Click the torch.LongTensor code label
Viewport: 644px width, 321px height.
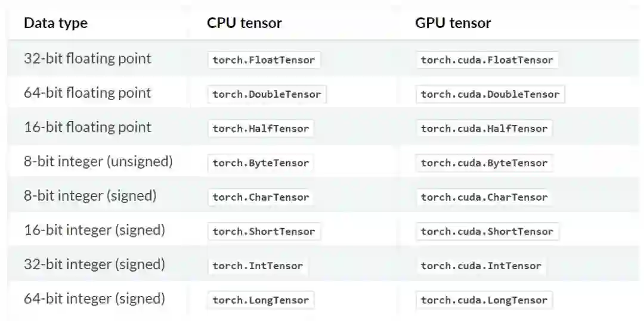(x=261, y=300)
